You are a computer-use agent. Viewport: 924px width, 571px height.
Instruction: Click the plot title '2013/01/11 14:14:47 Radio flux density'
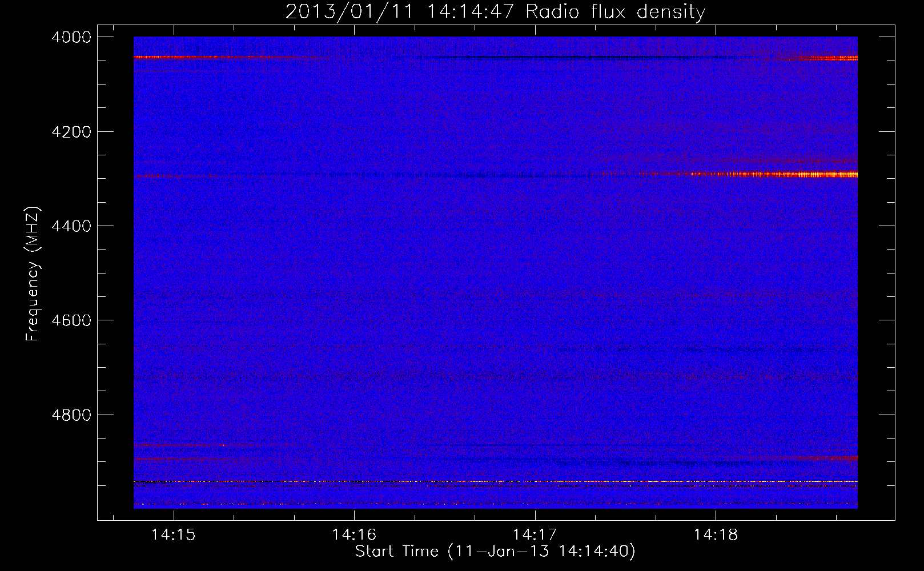495,12
